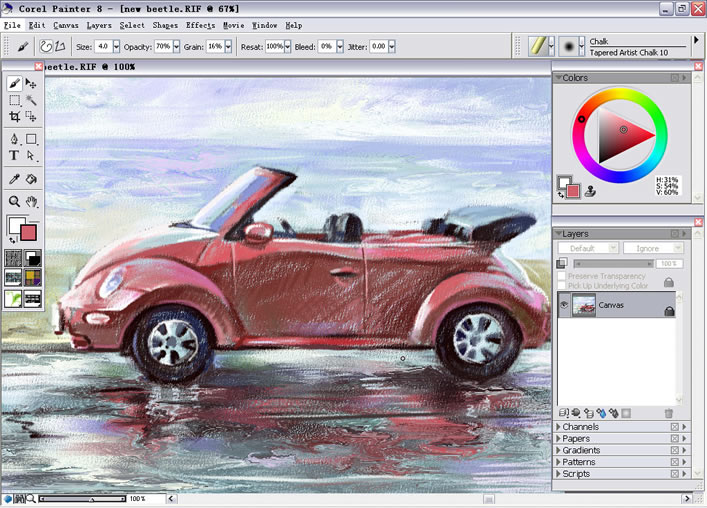Select the Magic Wand tool
Screen dimensions: 707x508
31,100
